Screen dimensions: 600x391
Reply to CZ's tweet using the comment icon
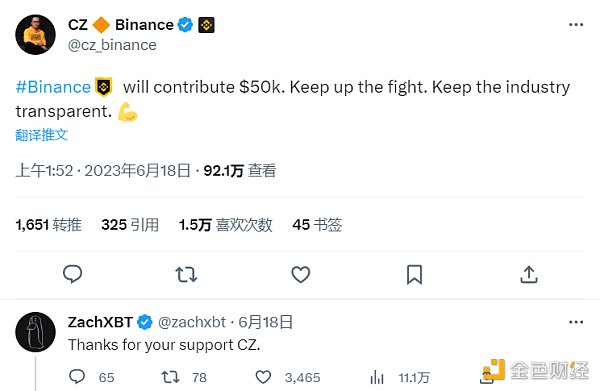[72, 274]
